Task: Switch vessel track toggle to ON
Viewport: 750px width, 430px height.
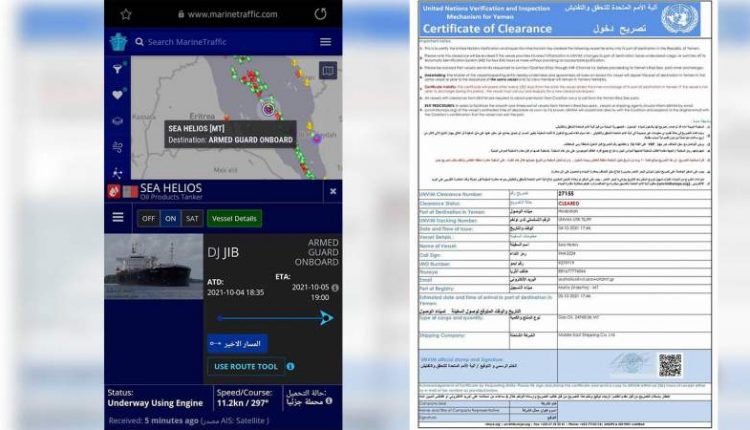Action: (170, 218)
